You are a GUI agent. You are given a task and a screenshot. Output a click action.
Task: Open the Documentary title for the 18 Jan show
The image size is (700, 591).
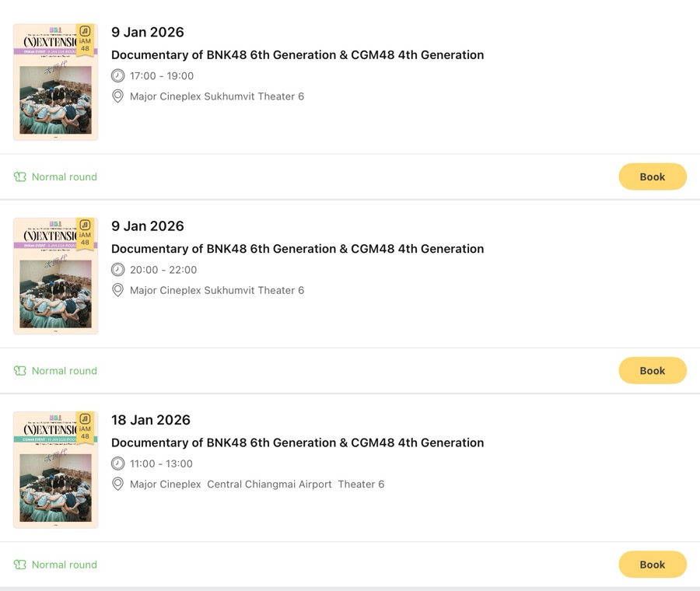297,442
